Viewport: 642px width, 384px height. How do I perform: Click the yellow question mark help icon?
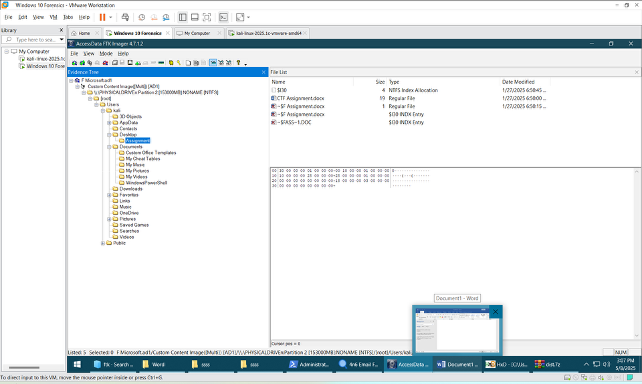point(238,63)
